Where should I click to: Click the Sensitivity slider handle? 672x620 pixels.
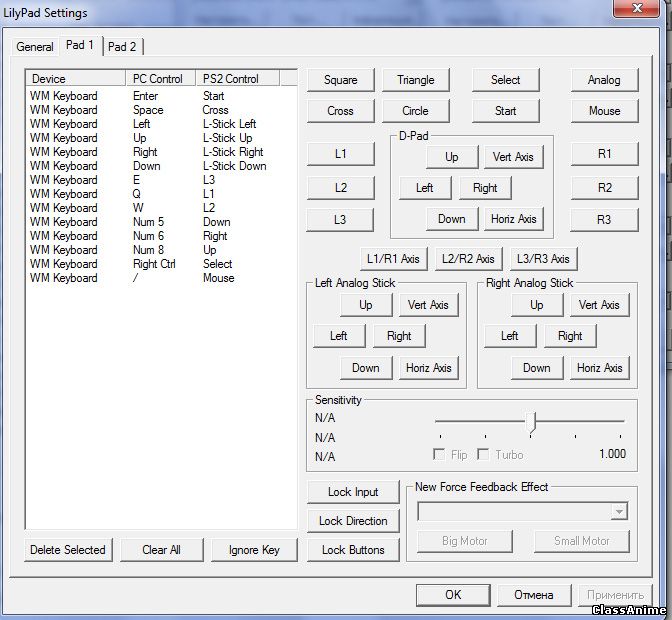coord(531,421)
